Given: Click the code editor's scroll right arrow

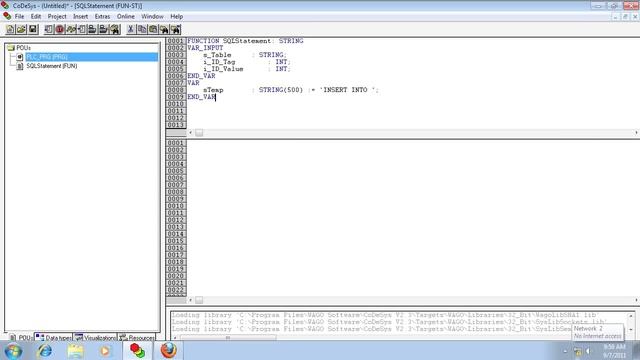Looking at the screenshot, I should 636,300.
